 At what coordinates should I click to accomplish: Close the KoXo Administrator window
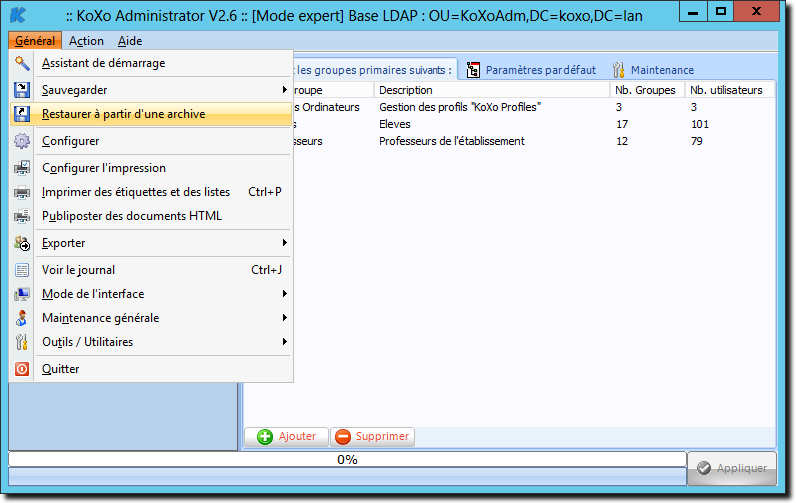(x=756, y=11)
